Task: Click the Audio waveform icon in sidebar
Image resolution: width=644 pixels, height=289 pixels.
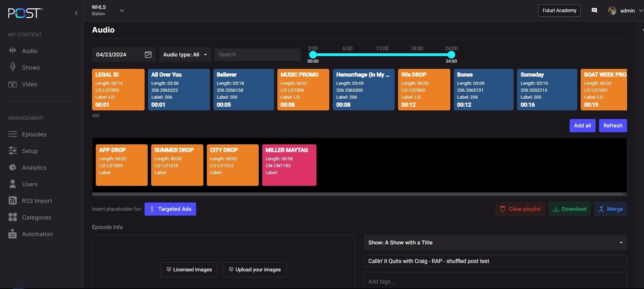Action: click(x=12, y=51)
